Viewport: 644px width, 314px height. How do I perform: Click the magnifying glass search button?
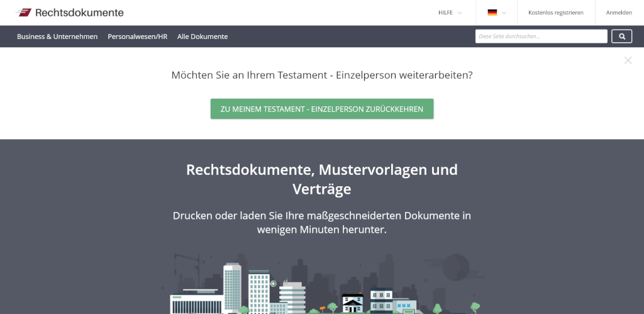tap(621, 36)
